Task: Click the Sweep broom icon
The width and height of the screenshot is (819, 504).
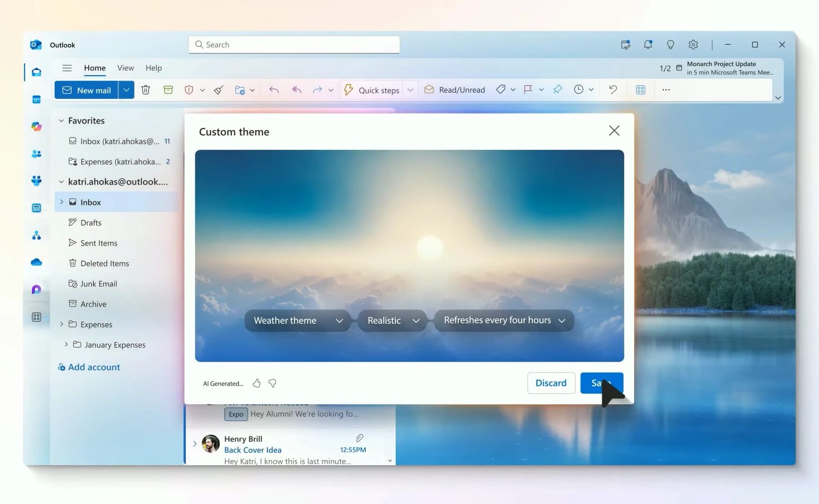Action: click(x=219, y=90)
